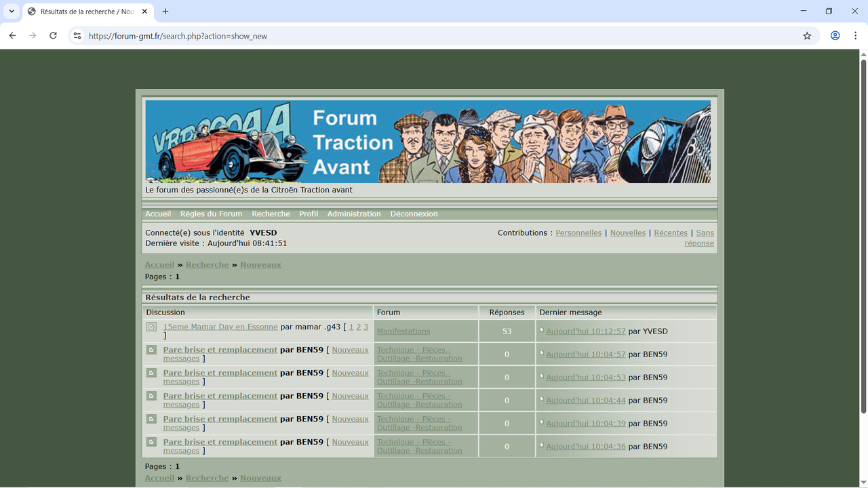Click page icon beside Aujourd'hui 10:12:57
Screen dimensions: 868x488
point(542,330)
